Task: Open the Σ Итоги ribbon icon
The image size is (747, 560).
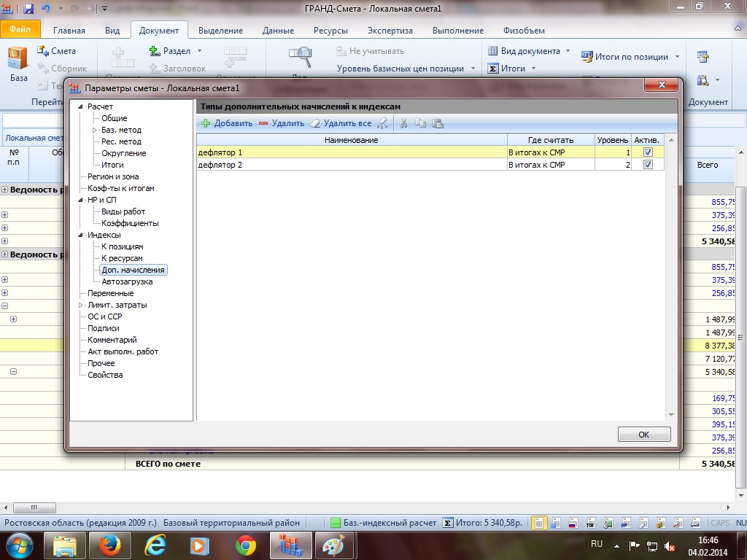Action: click(493, 69)
